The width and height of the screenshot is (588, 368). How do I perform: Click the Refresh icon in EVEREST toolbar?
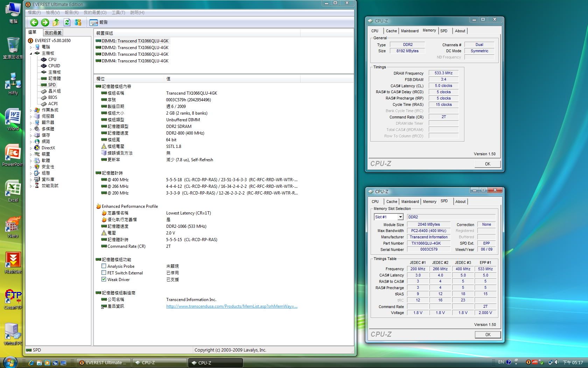pos(67,22)
